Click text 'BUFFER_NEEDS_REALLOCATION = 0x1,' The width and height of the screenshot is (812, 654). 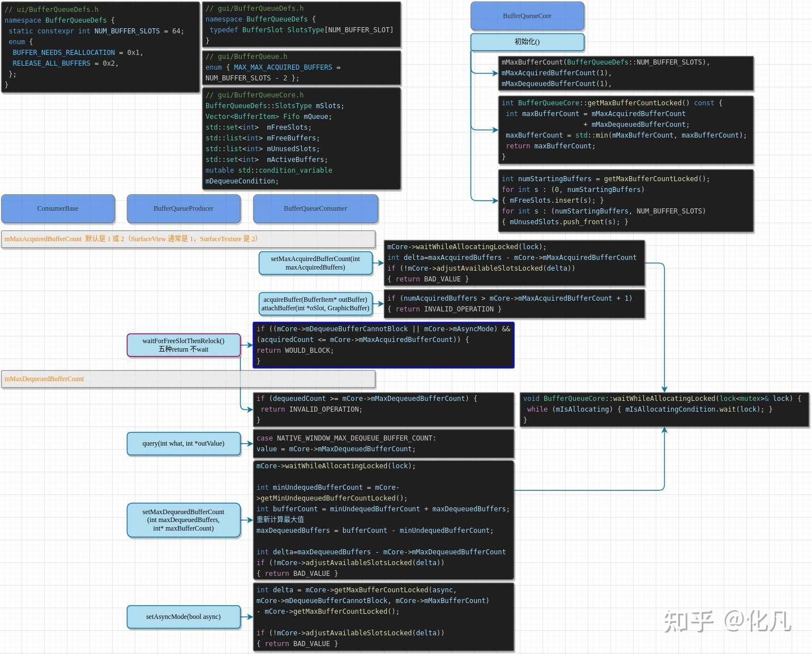tap(78, 53)
